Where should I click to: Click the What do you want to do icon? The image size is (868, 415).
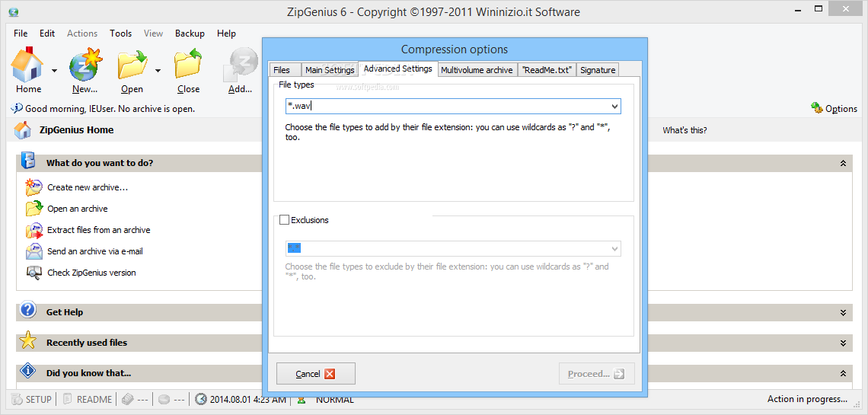[27, 160]
